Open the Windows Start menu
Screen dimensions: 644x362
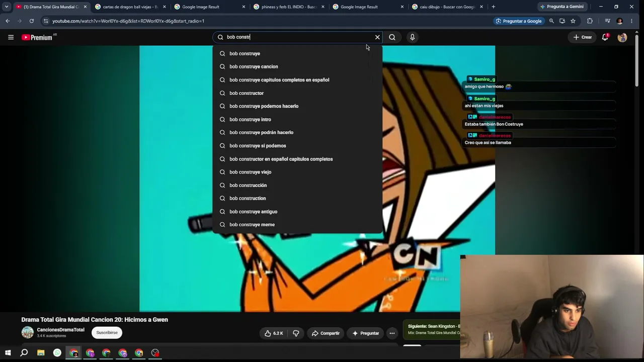[x=8, y=353]
